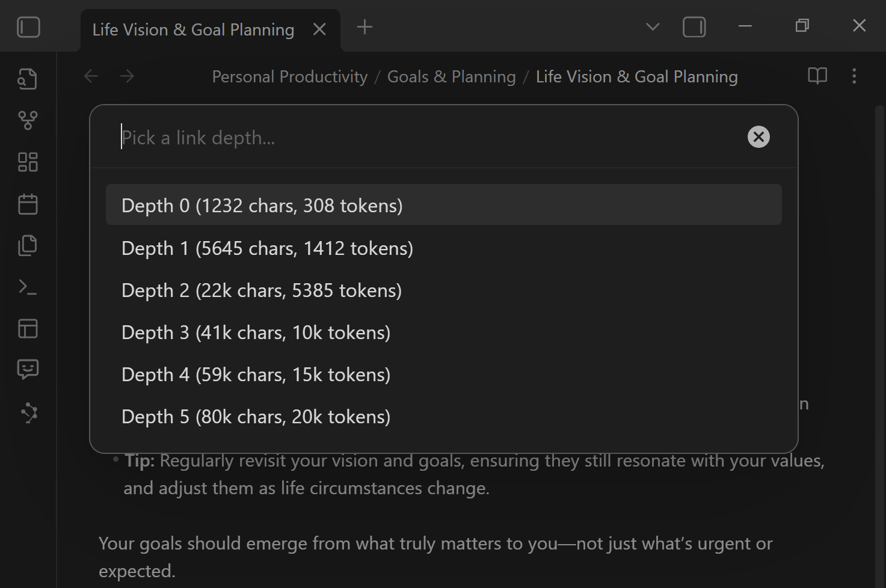
Task: Open the canvas/dashboard icon in sidebar
Action: pyautogui.click(x=27, y=162)
